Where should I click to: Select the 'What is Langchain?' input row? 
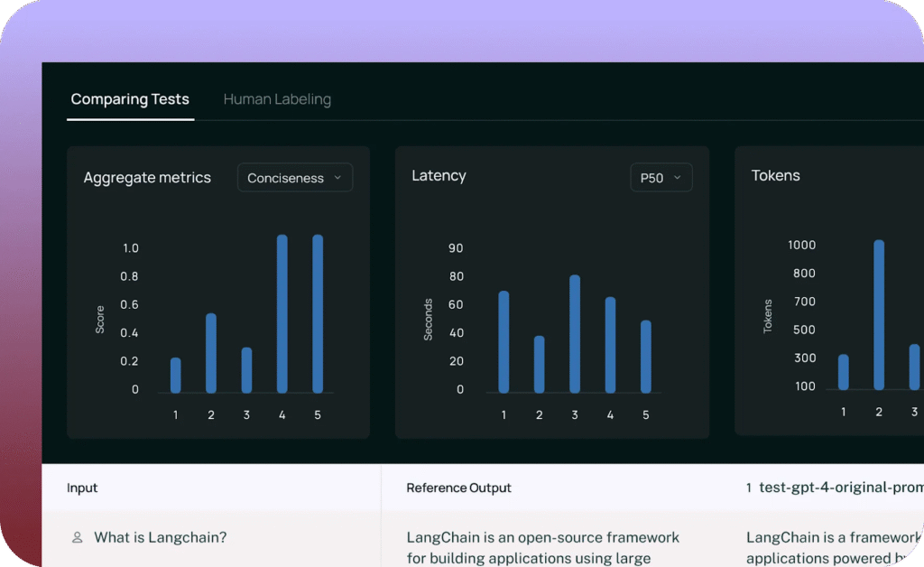pos(160,537)
